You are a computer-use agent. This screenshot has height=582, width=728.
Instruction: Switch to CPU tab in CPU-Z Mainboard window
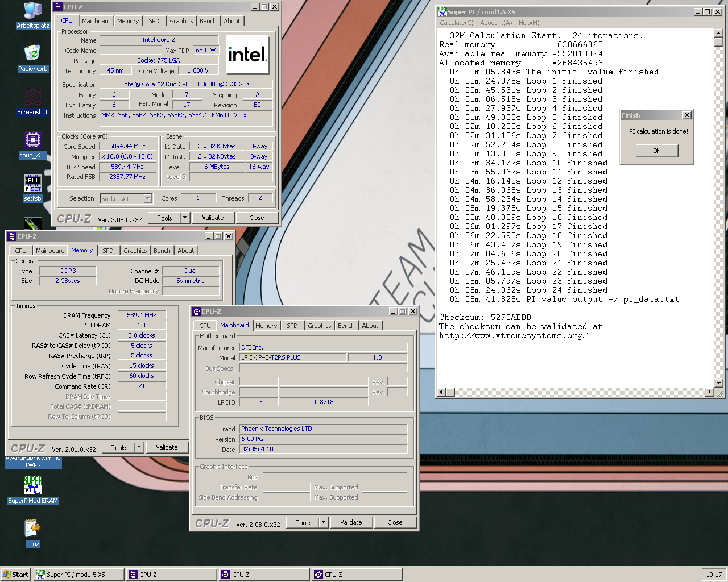click(x=205, y=326)
